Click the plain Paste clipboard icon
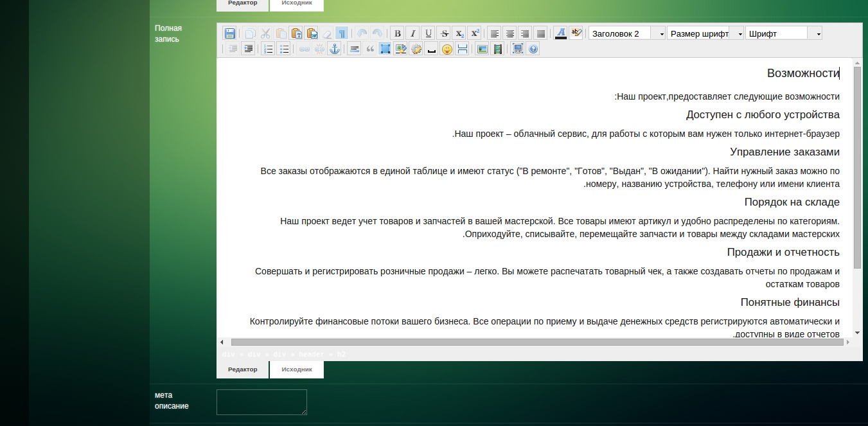Image resolution: width=868 pixels, height=426 pixels. pos(281,33)
